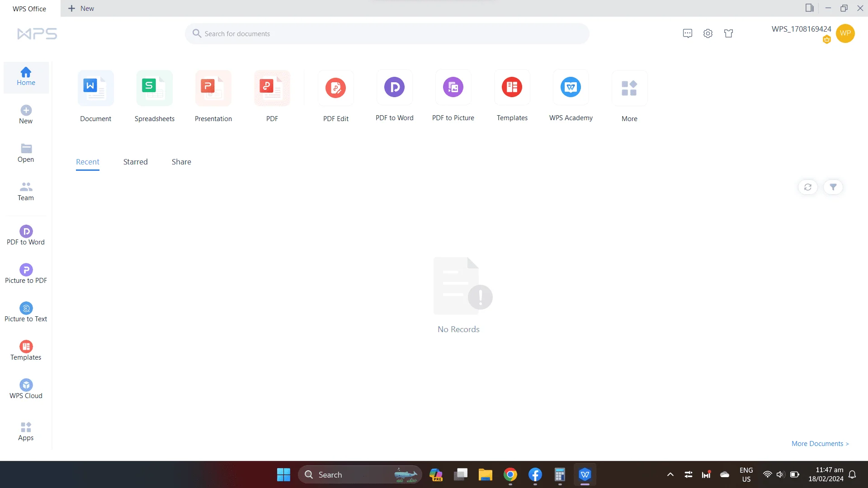Viewport: 868px width, 488px height.
Task: Open File Explorer from the taskbar
Action: (x=486, y=475)
